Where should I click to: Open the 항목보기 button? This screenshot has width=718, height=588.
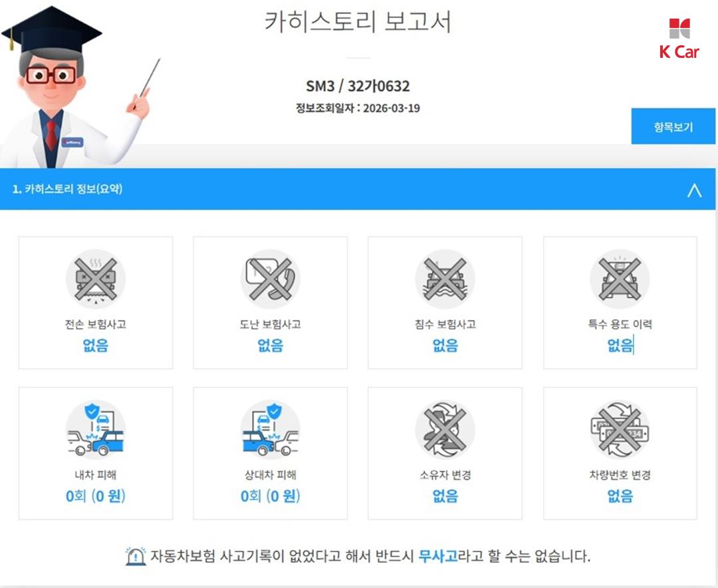point(673,126)
